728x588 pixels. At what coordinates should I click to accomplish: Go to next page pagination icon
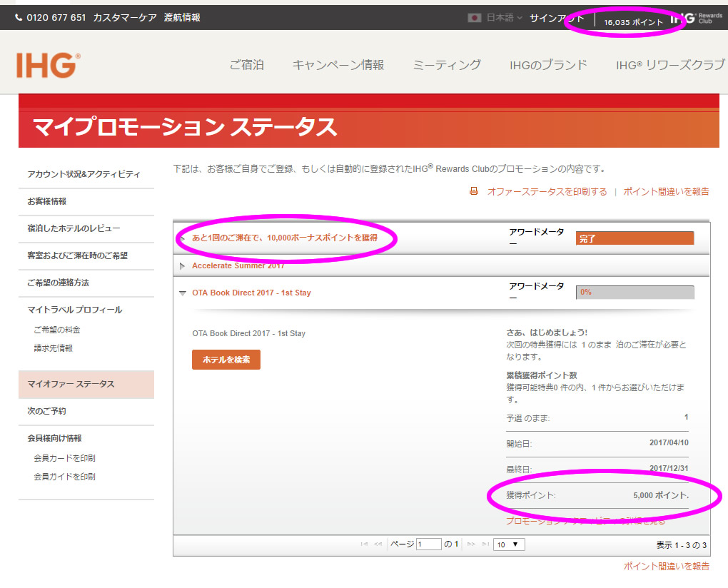tap(471, 544)
